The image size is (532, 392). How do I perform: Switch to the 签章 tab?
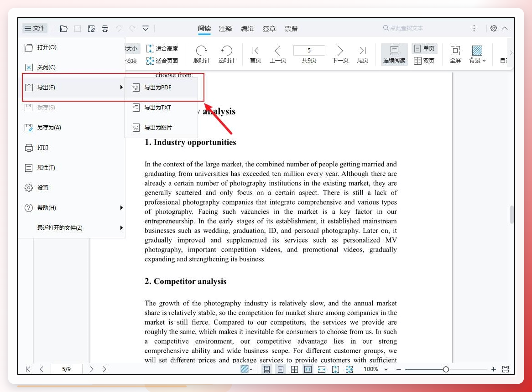(269, 28)
